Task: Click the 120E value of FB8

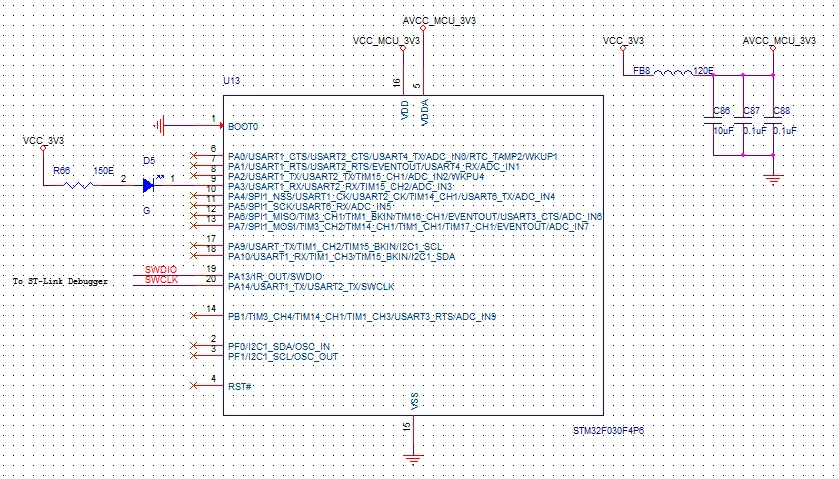Action: (x=704, y=70)
